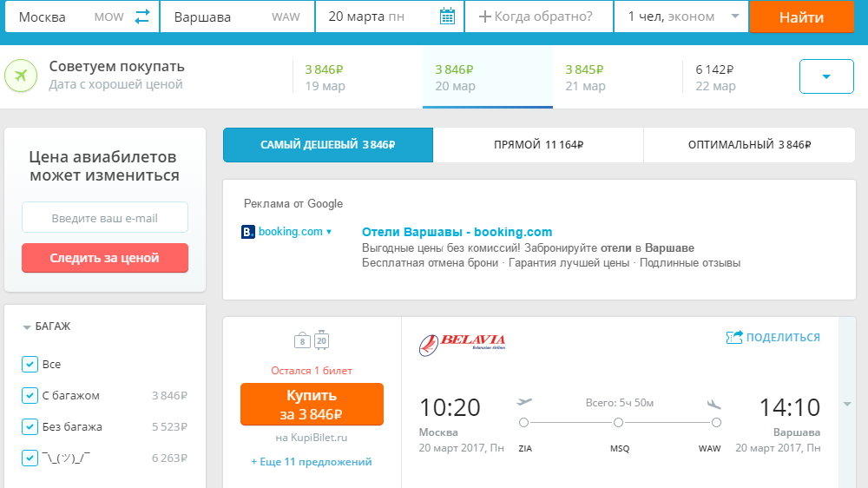This screenshot has height=488, width=868.
Task: Toggle the Без багажа checkbox
Action: pyautogui.click(x=30, y=426)
